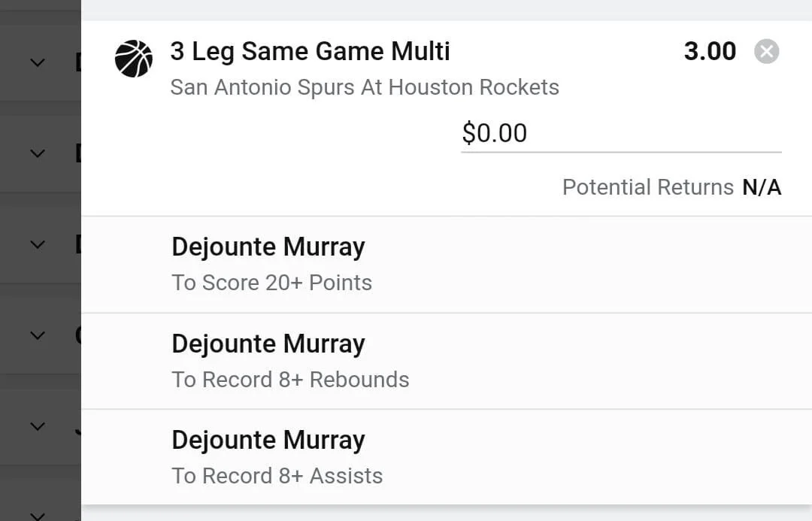Screen dimensions: 812x521
Task: Expand the partially visible bottom chevron
Action: [37, 515]
